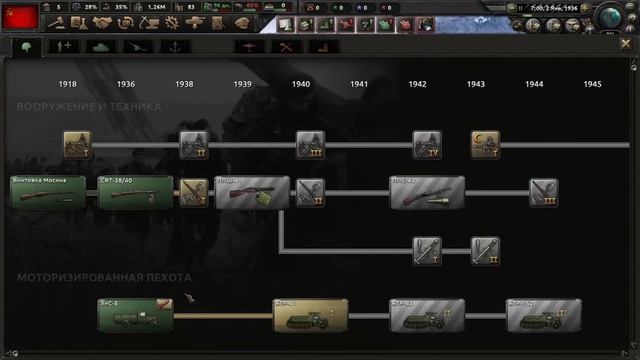The height and width of the screenshot is (360, 640).
Task: Open the recruit and deploy tank menu
Action: click(195, 23)
